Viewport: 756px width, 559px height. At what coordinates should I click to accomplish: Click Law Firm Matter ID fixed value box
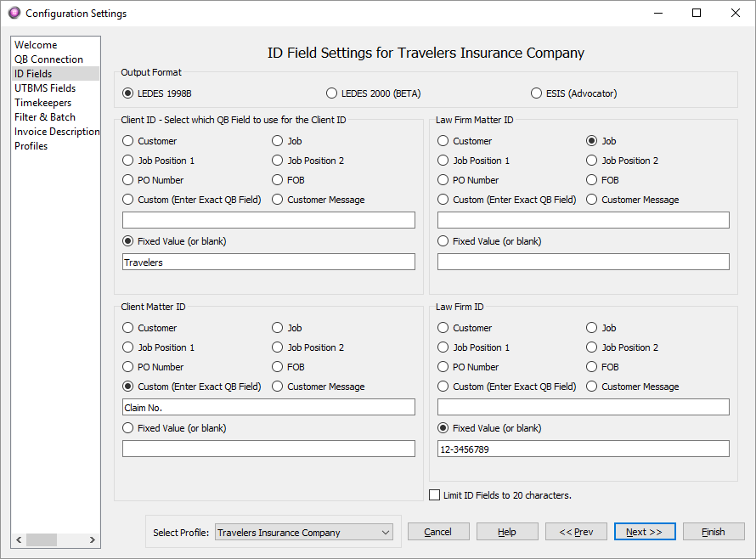[x=584, y=262]
